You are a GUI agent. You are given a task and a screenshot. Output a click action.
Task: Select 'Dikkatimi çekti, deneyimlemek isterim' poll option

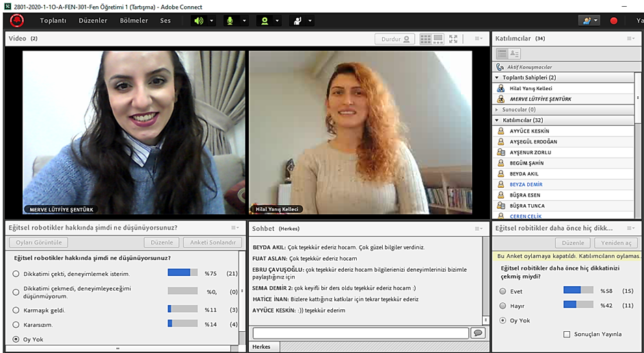16,274
